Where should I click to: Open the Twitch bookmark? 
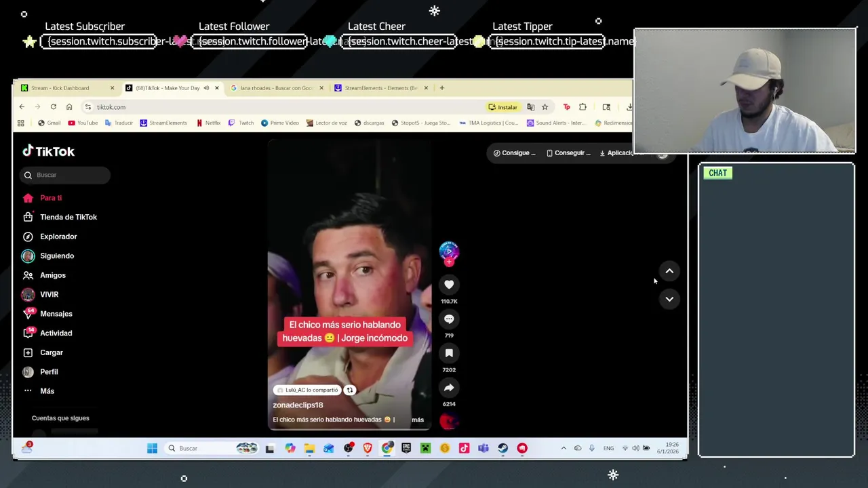tap(241, 123)
